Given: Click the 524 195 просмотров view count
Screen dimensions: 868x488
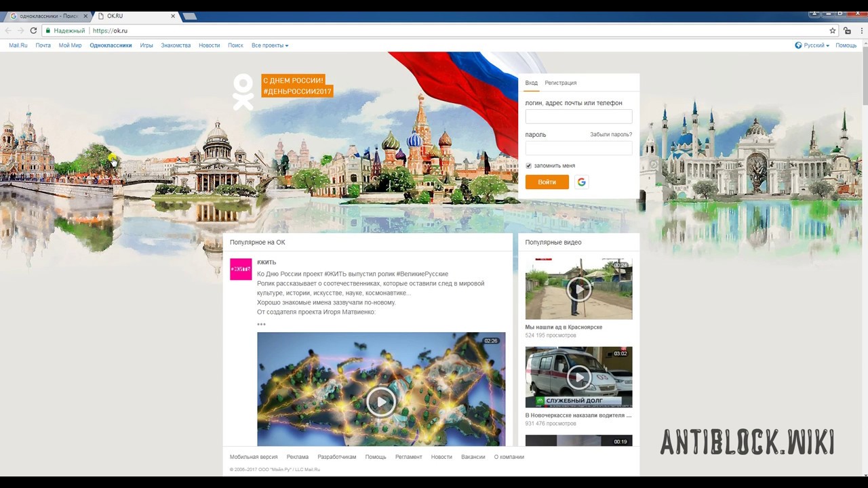Looking at the screenshot, I should tap(551, 335).
